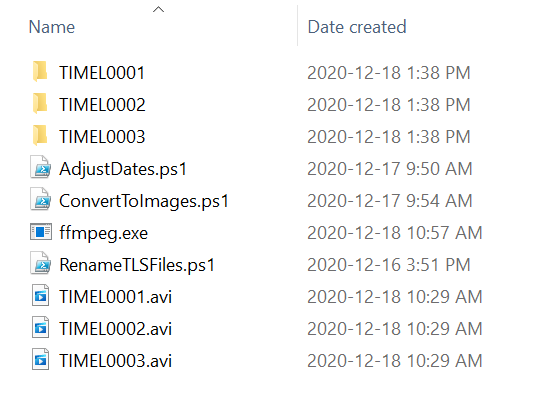Select the TIMEL0002 folder icon
Viewport: 534px width, 397px height.
coord(40,103)
